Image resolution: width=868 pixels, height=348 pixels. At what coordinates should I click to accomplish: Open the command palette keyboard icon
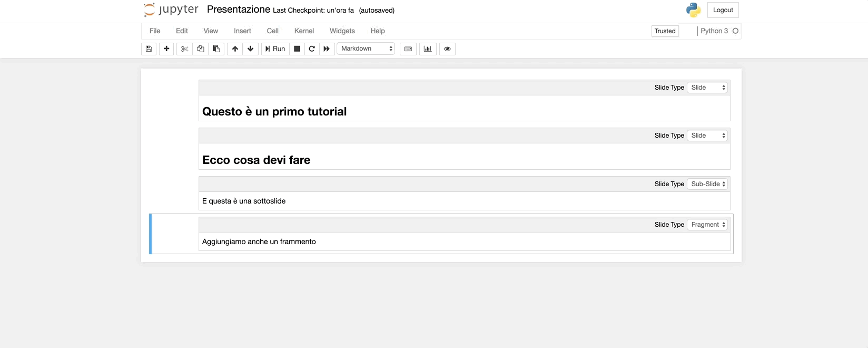(x=408, y=49)
